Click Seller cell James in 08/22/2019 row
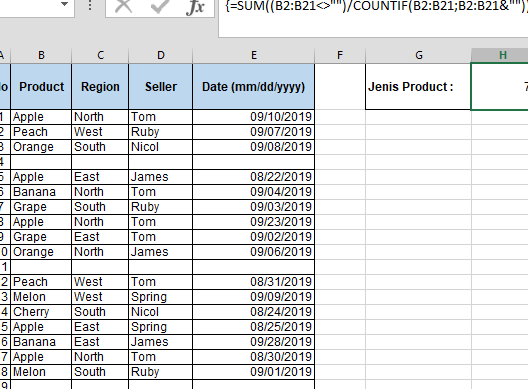Screen dimensions: 528x389 [161, 177]
